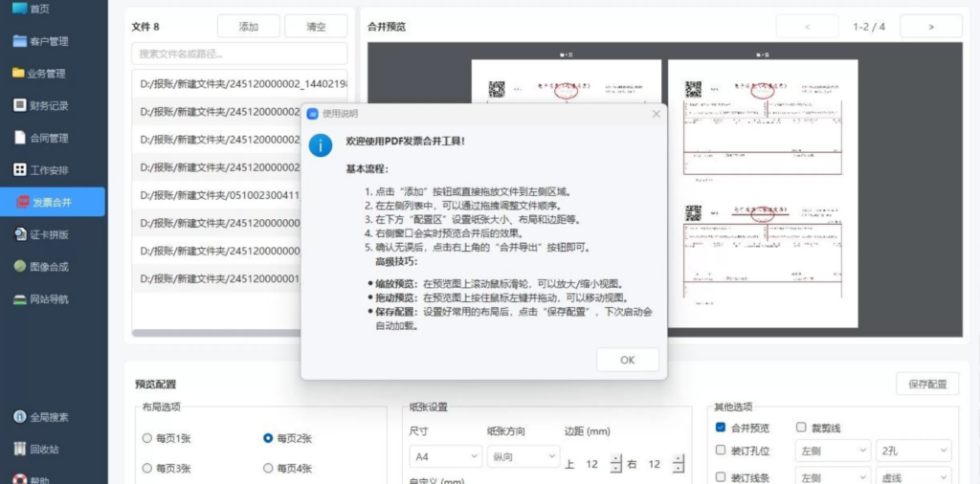The width and height of the screenshot is (980, 484).
Task: Click the first page preview thumbnail
Action: [x=567, y=82]
